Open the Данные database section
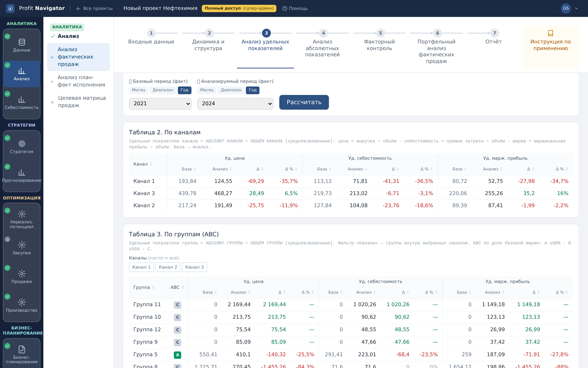Image resolution: width=588 pixels, height=368 pixels. [x=22, y=45]
